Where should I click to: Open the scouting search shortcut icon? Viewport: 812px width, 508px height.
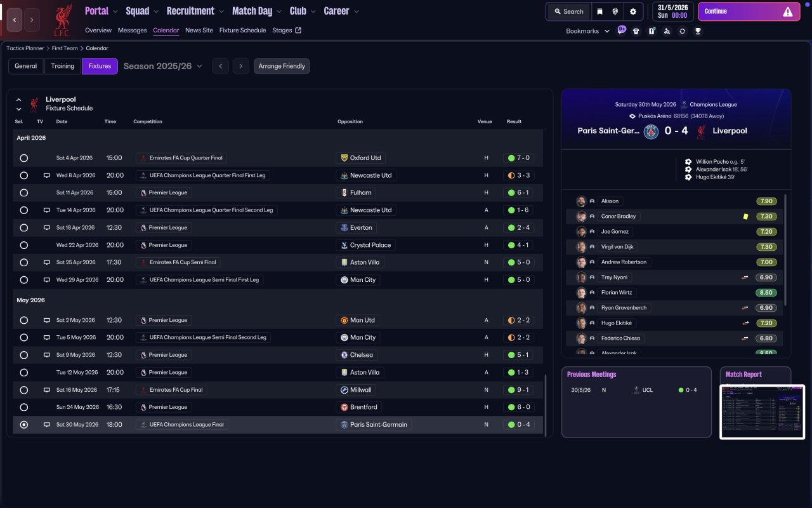[x=667, y=31]
